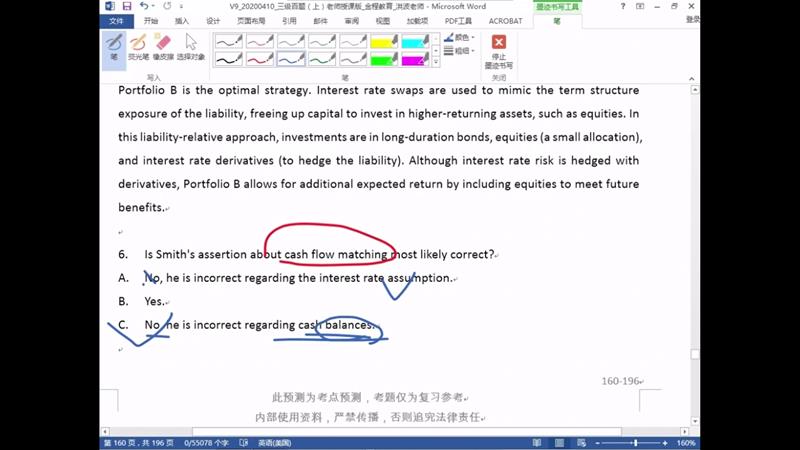Open the Undo history dropdown arrow
Image resolution: width=800 pixels, height=450 pixels.
(x=153, y=7)
